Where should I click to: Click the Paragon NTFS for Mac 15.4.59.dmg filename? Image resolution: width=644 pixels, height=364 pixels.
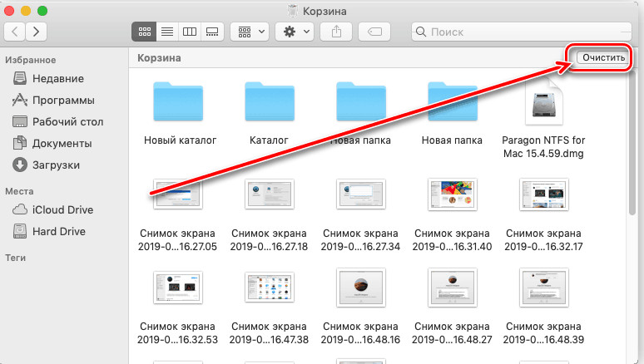tap(543, 147)
